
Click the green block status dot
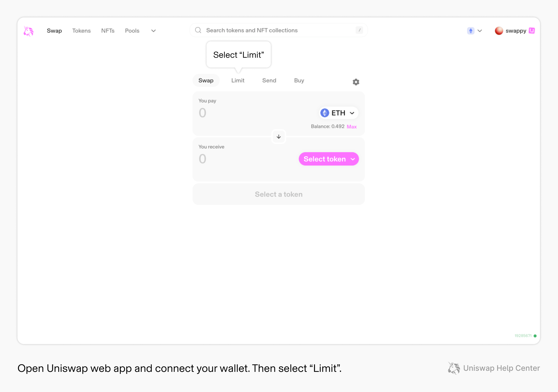coord(535,336)
